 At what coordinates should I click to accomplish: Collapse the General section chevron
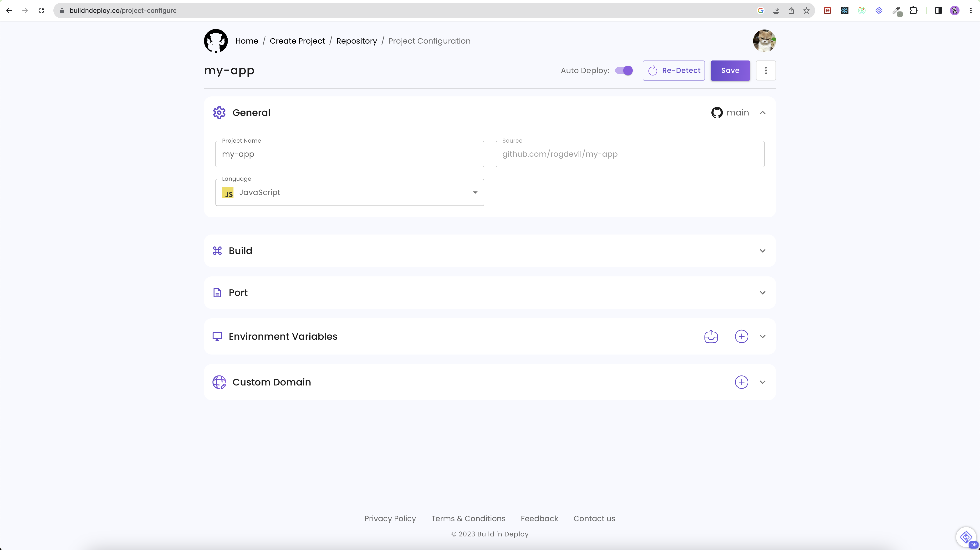762,113
